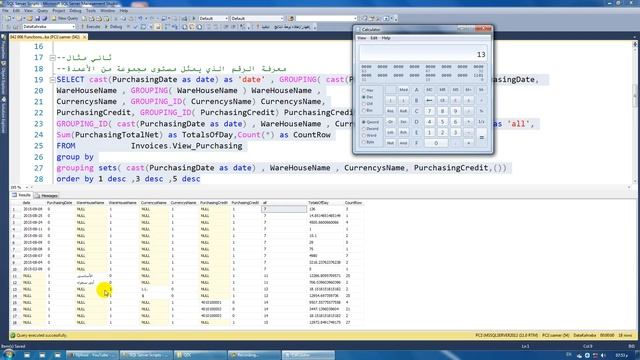Click the Debug button in SSMS toolbar

(113, 27)
